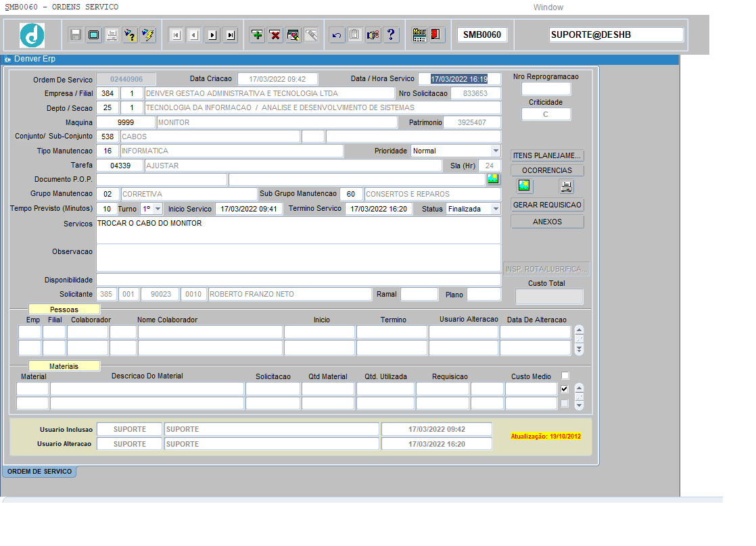Click the INSP. ROTA/LUBRIFICA... button
Screen dimensions: 756x546
click(x=547, y=269)
